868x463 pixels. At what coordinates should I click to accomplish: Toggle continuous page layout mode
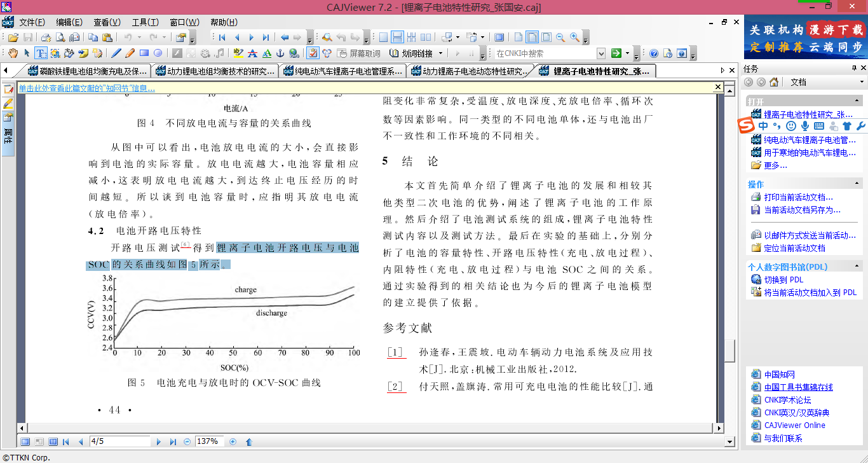(397, 38)
